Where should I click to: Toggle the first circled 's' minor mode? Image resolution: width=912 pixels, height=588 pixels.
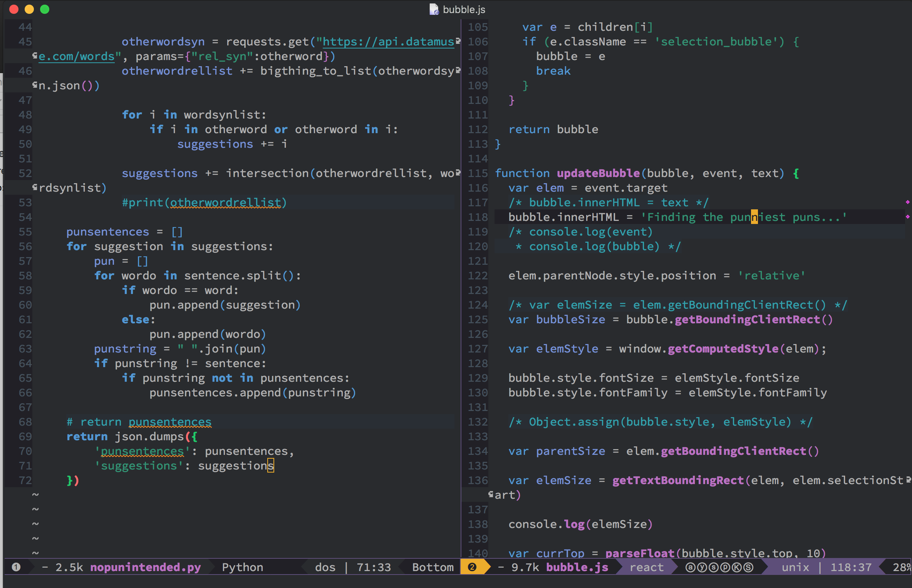(x=714, y=567)
